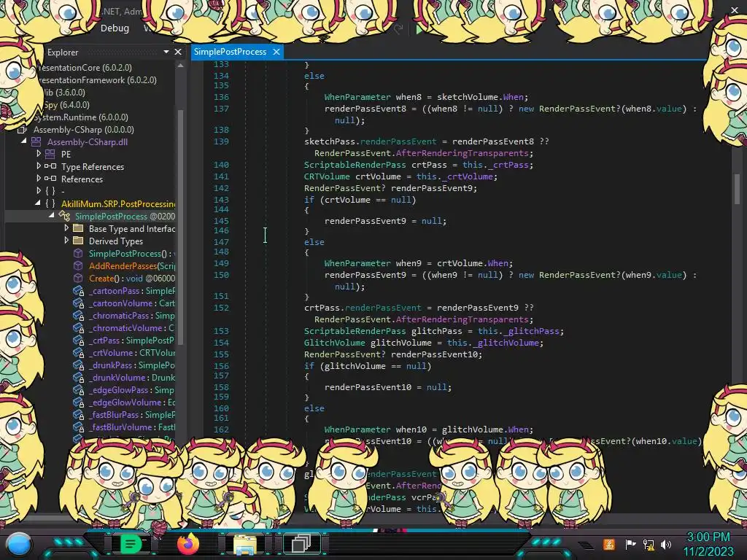The height and width of the screenshot is (560, 747).
Task: Open Firefox from the taskbar
Action: (187, 543)
